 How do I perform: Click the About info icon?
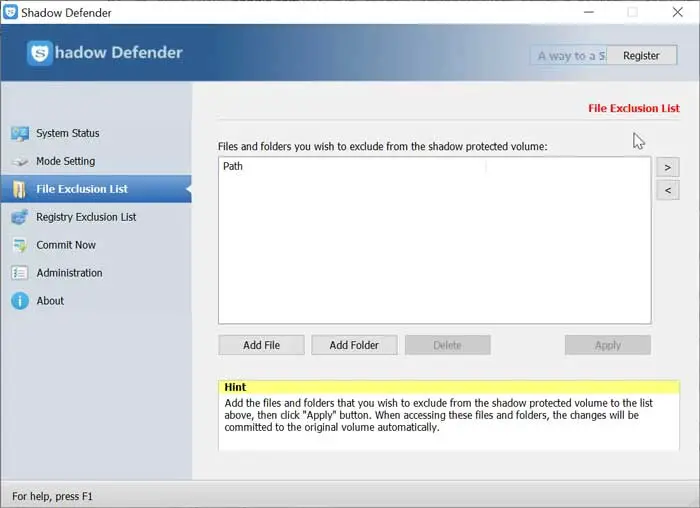(x=20, y=301)
